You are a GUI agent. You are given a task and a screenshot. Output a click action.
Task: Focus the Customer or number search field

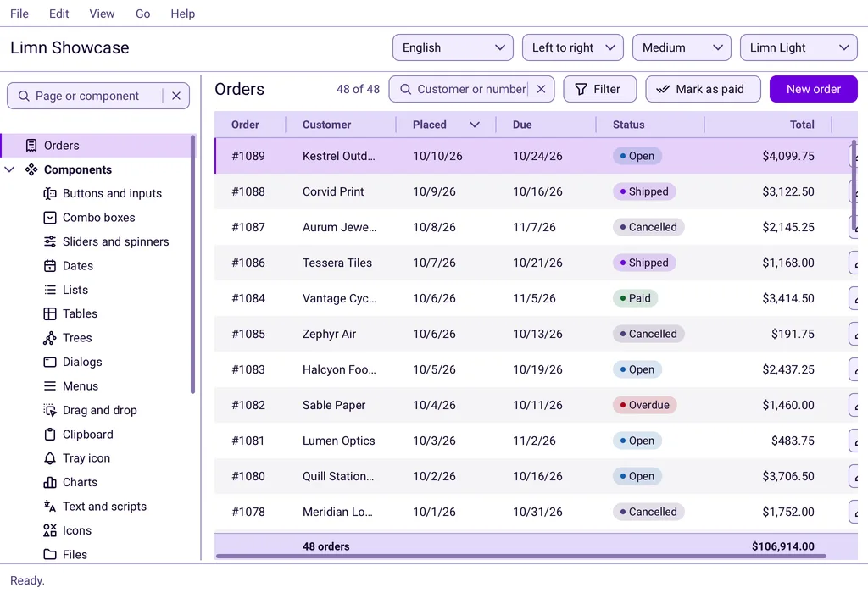click(471, 89)
